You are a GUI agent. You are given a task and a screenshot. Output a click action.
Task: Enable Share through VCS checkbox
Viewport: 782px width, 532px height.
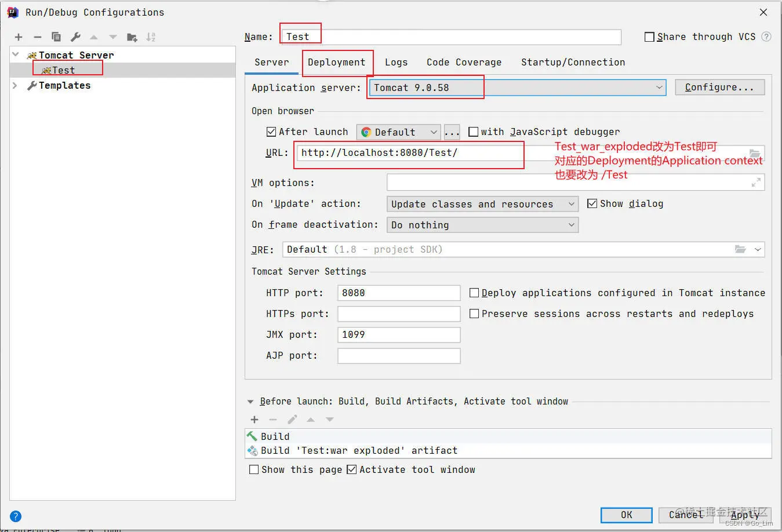coord(649,37)
